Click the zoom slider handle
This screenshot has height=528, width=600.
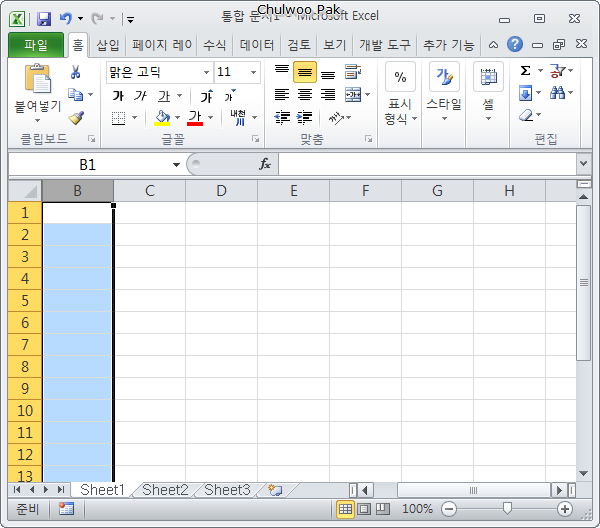click(x=507, y=508)
